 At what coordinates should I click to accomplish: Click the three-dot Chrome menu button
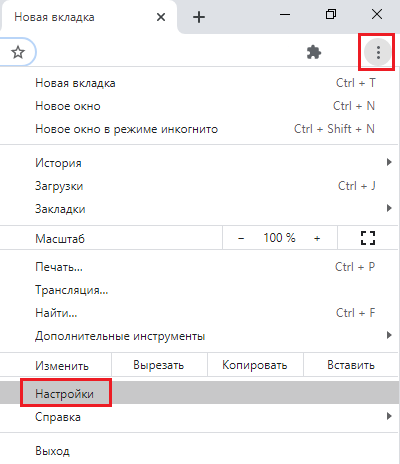pos(378,52)
